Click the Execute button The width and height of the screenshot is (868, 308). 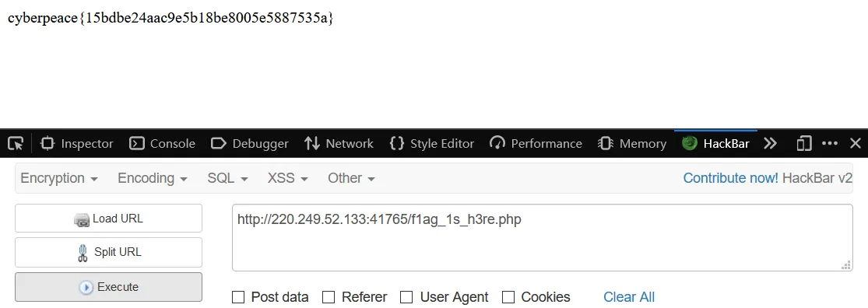pos(108,287)
